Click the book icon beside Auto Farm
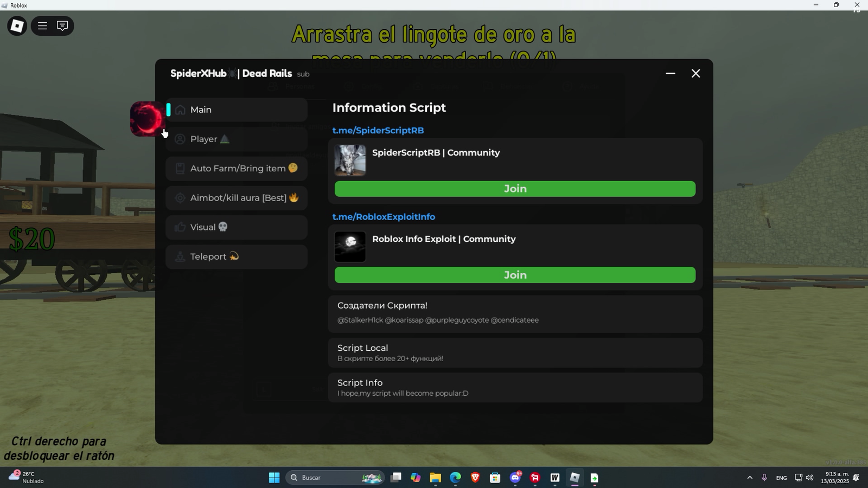Image resolution: width=868 pixels, height=488 pixels. point(180,168)
